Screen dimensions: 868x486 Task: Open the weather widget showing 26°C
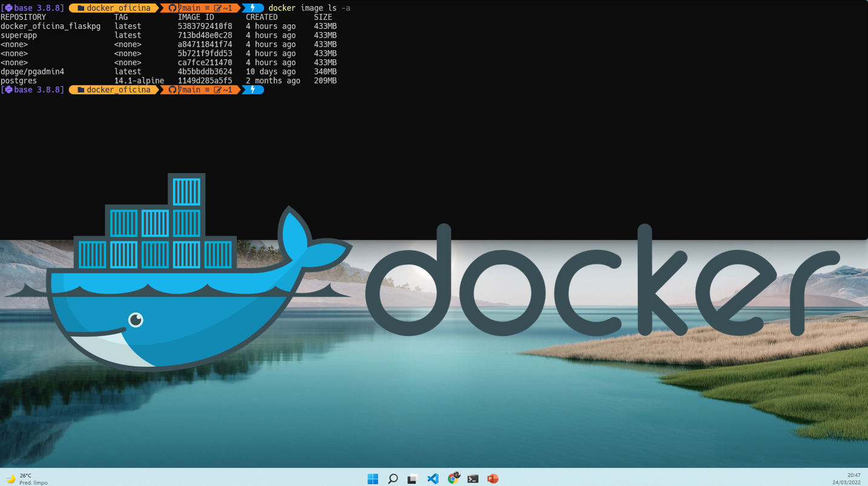[x=21, y=478]
